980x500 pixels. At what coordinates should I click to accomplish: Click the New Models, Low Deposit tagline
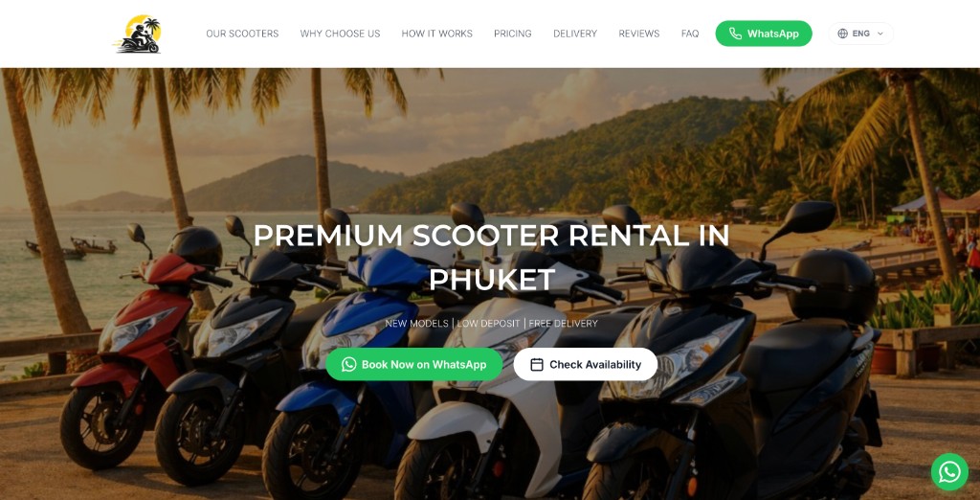pyautogui.click(x=491, y=324)
